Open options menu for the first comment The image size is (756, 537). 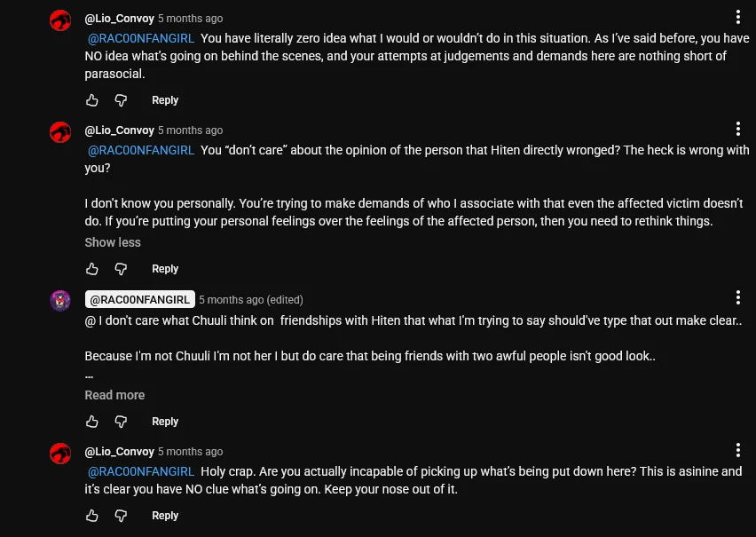click(738, 18)
